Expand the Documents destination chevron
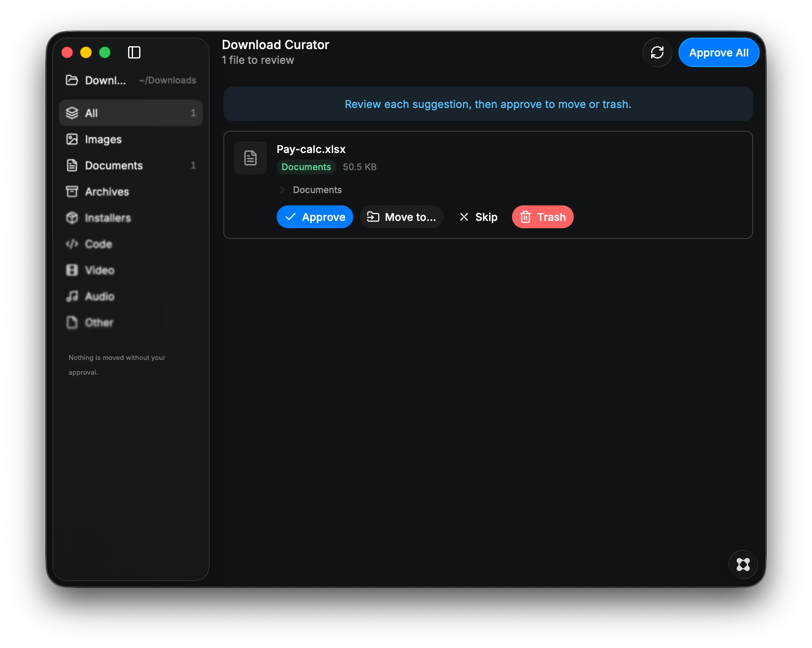Viewport: 812px width, 648px height. 282,190
